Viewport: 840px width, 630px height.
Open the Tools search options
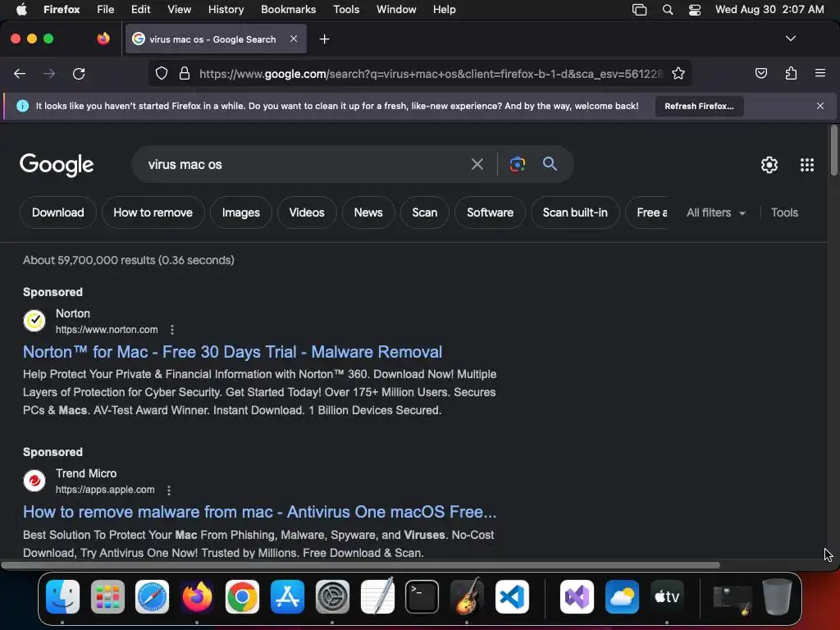tap(784, 212)
